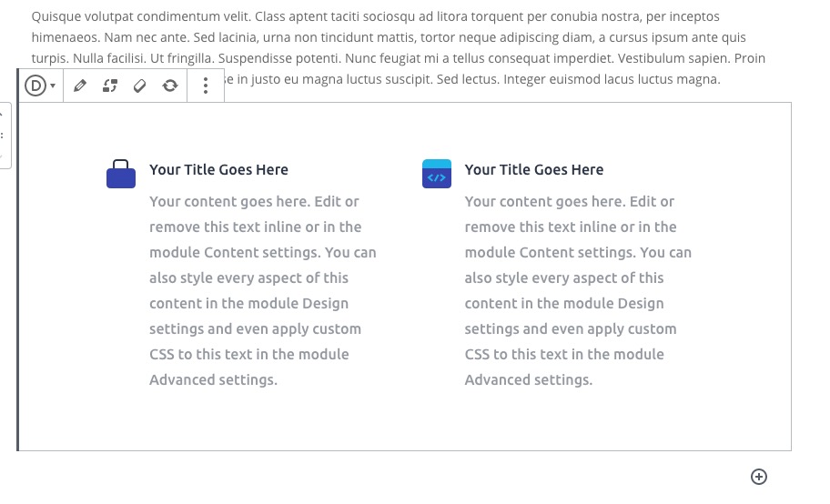Click the pencil edit icon in block toolbar
Image resolution: width=830 pixels, height=504 pixels.
click(x=80, y=86)
